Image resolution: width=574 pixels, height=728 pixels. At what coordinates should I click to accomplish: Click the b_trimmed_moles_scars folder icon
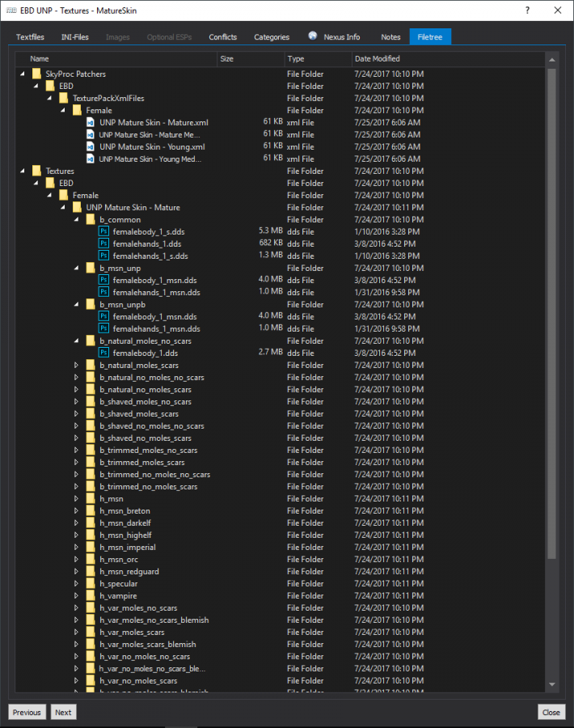(x=91, y=462)
